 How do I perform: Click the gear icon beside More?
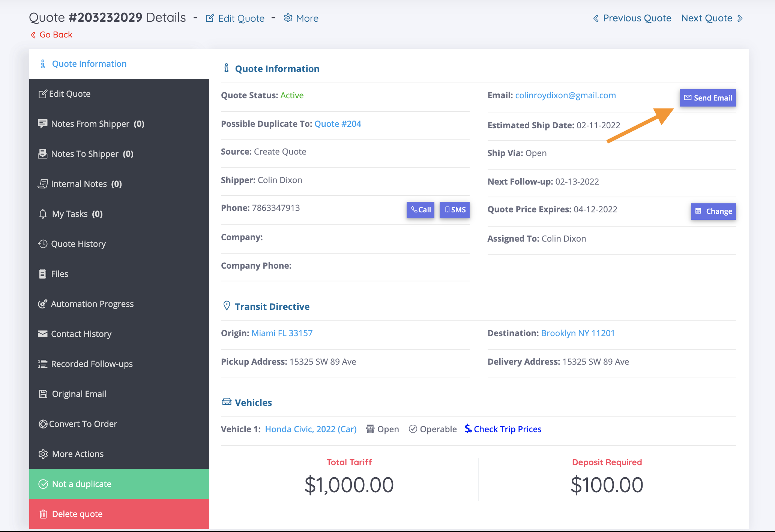(x=288, y=18)
